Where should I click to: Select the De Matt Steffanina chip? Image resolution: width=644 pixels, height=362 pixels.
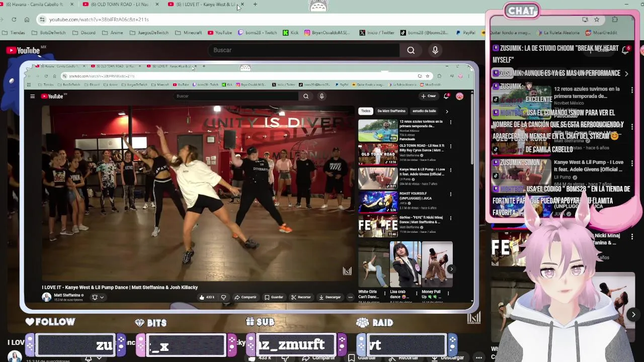391,111
